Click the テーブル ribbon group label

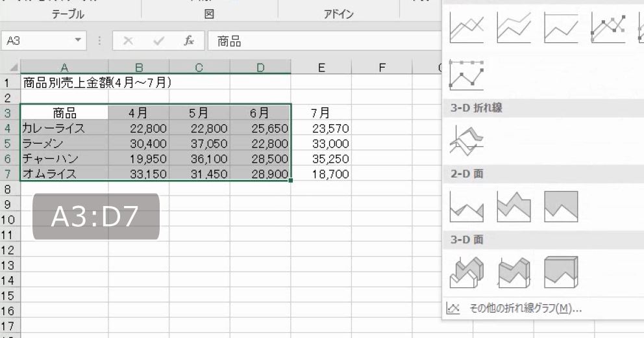[x=68, y=14]
